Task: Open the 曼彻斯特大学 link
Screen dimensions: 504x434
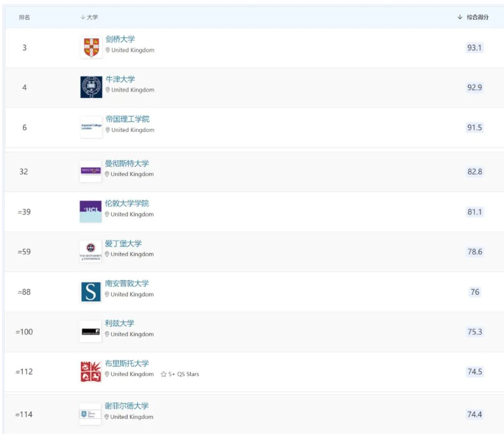Action: point(127,163)
